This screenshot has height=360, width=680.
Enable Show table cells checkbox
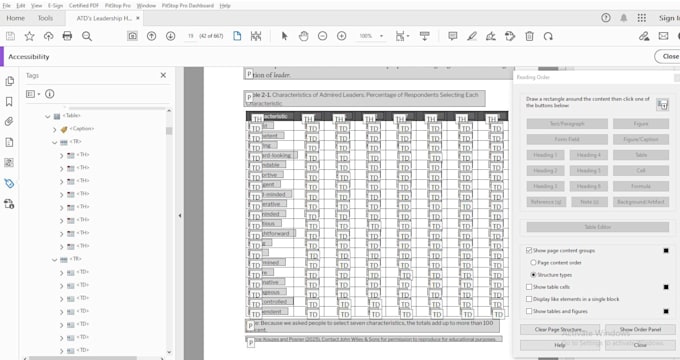click(529, 287)
